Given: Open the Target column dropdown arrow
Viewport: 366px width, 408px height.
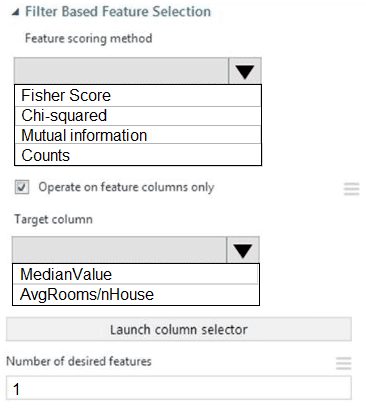Looking at the screenshot, I should [243, 250].
